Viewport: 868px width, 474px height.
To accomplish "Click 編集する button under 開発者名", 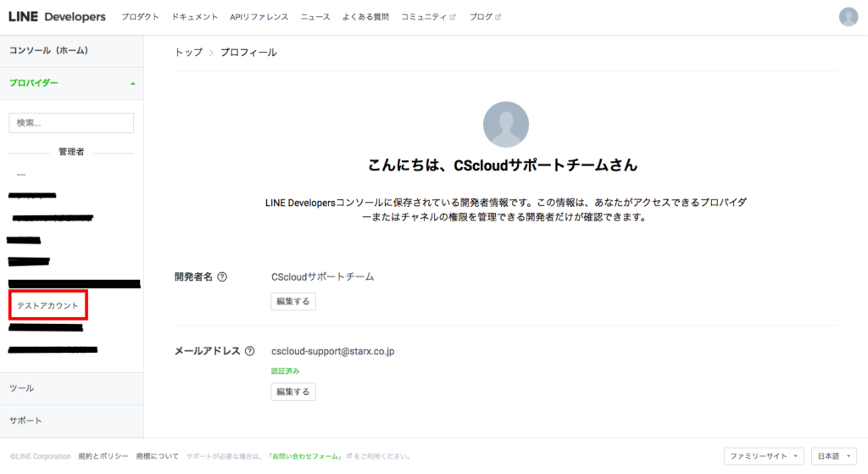I will coord(293,302).
